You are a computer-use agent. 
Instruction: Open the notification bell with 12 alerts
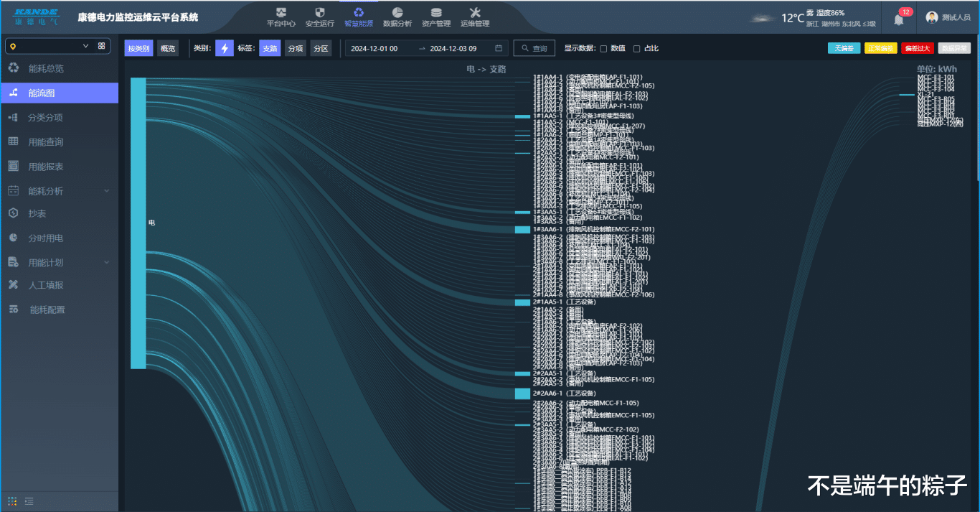898,19
